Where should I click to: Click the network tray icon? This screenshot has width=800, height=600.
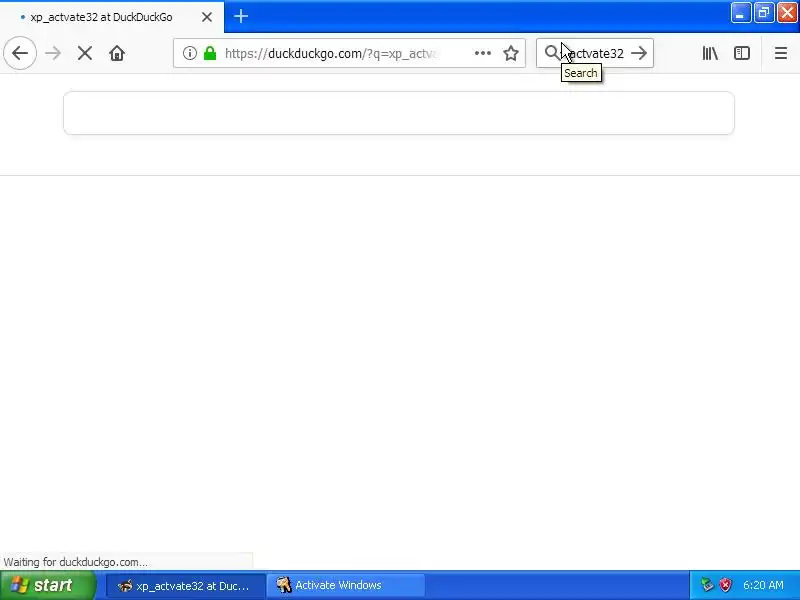tap(707, 585)
